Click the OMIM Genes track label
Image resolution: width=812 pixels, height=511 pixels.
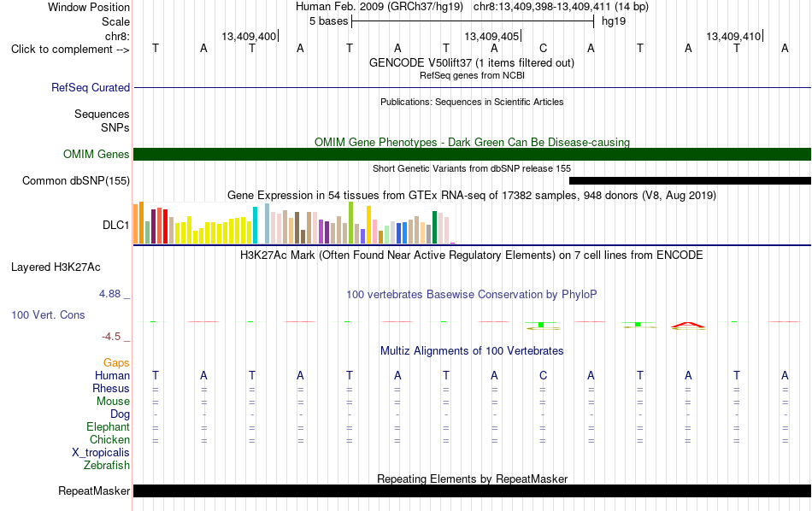(x=96, y=155)
